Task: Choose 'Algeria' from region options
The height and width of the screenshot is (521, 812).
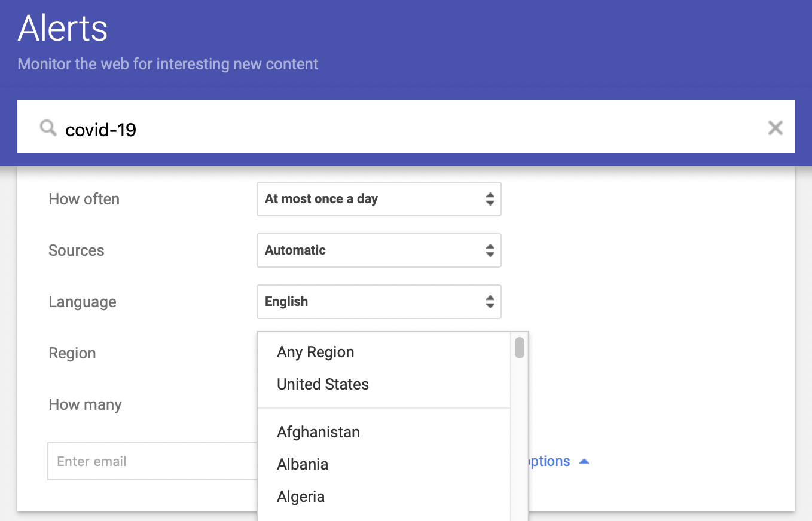Action: pyautogui.click(x=301, y=497)
